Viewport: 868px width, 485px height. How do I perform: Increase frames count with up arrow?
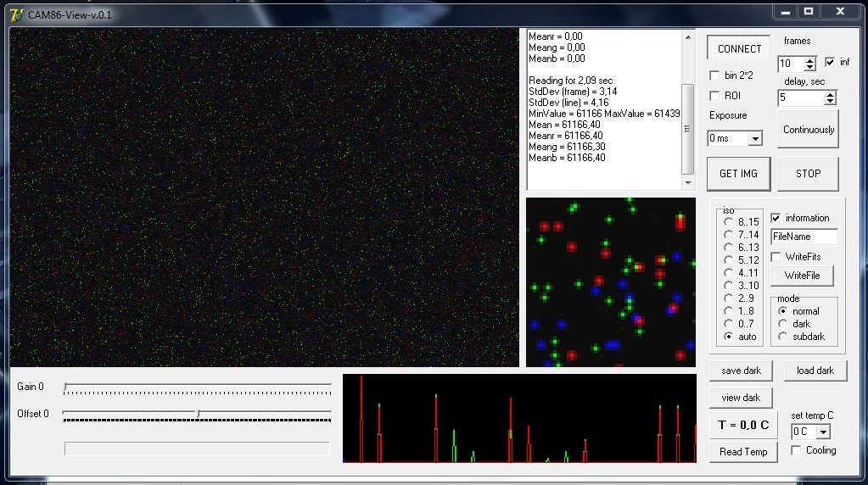pyautogui.click(x=809, y=60)
